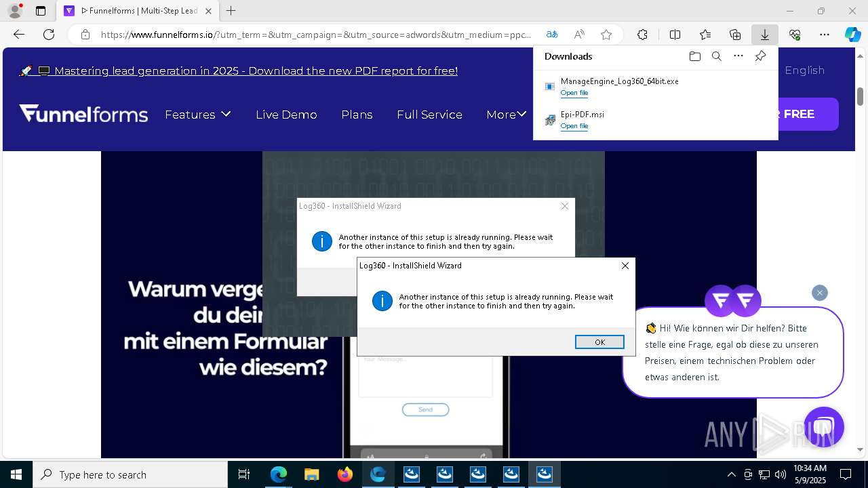Open Plans menu item
868x488 pixels.
357,115
